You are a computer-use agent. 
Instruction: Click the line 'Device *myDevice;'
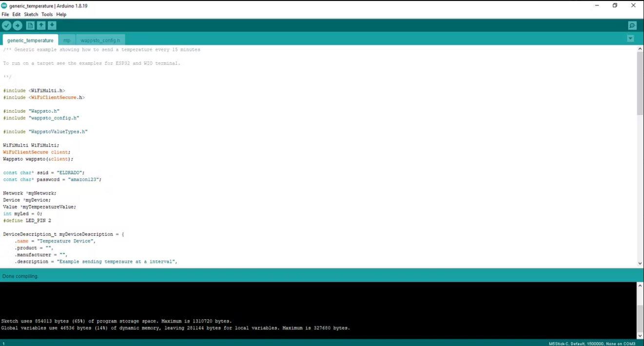[x=27, y=200]
